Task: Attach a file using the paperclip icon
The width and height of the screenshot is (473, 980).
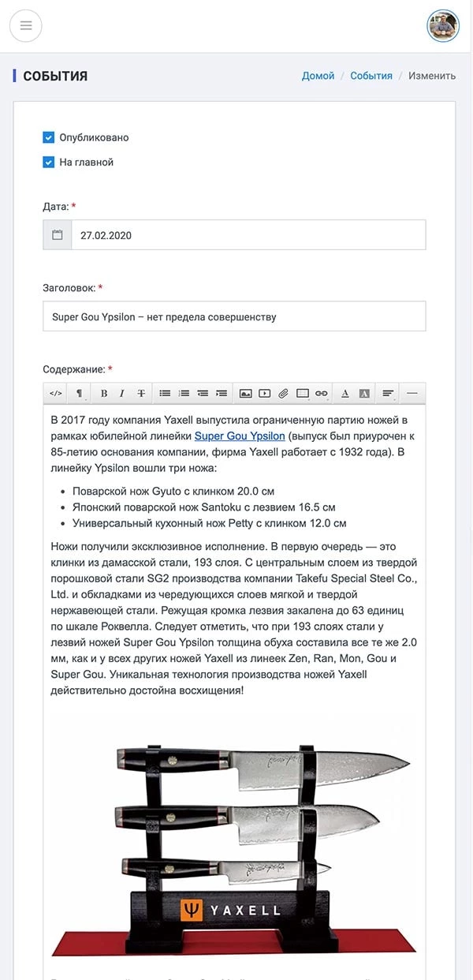Action: point(283,393)
